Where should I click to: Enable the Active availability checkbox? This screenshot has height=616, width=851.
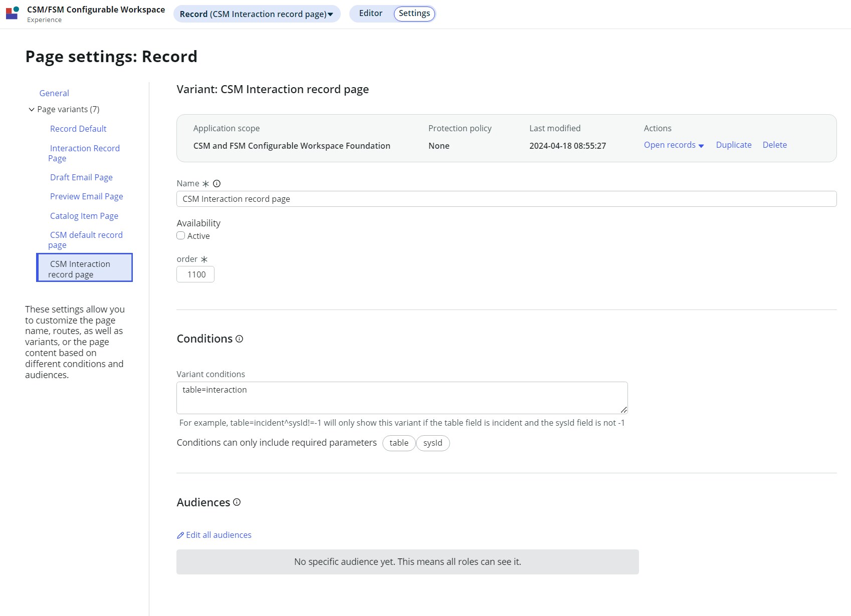180,235
